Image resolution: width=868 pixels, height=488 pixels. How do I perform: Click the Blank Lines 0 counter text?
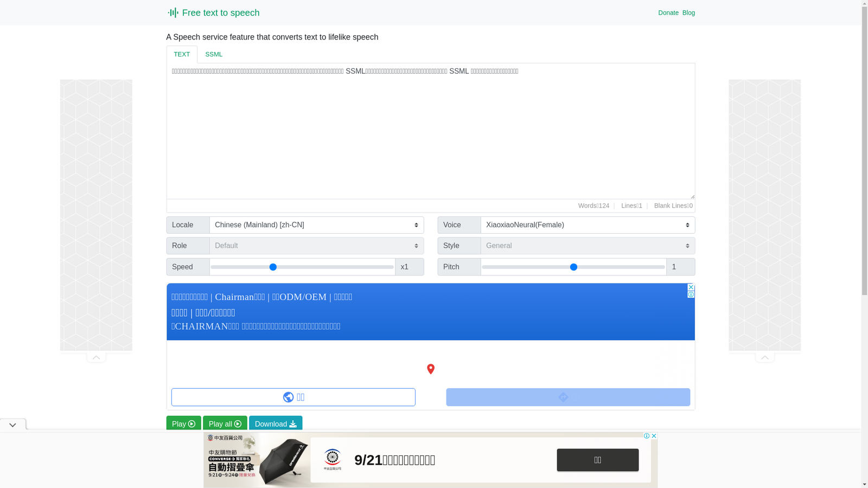pyautogui.click(x=673, y=206)
